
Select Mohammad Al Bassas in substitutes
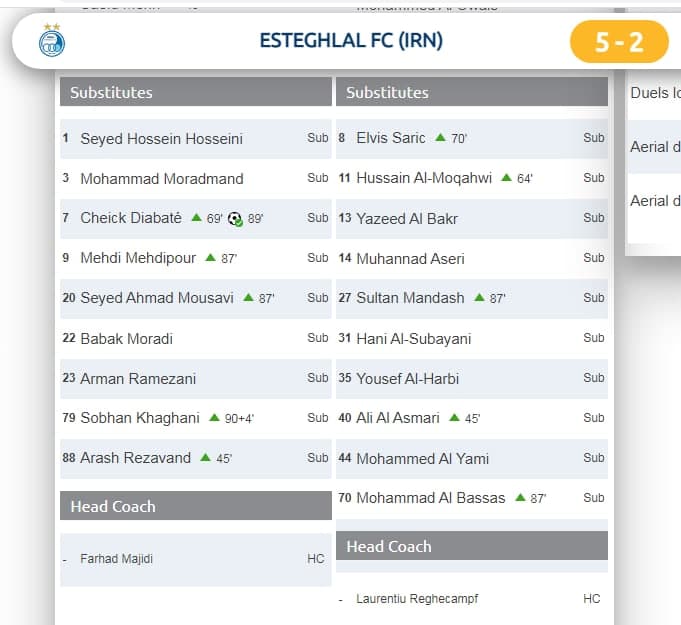tap(431, 498)
